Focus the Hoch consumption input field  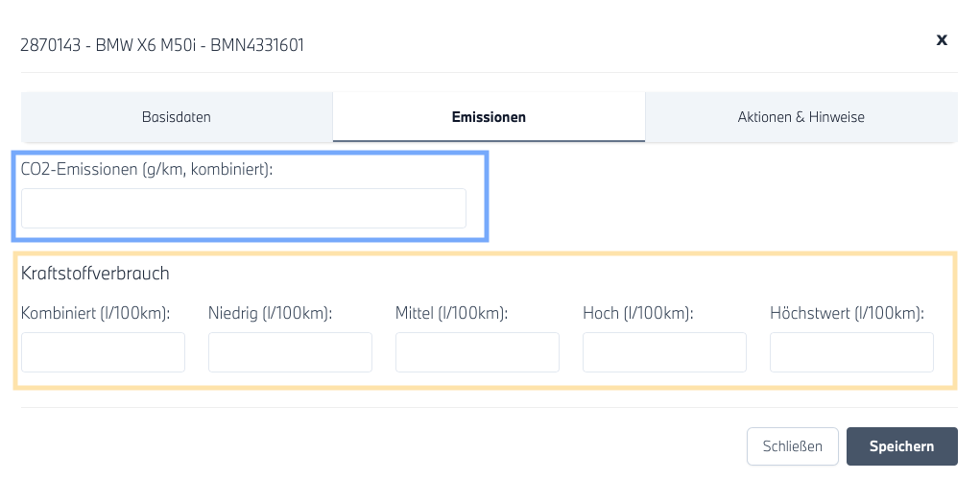(x=664, y=352)
